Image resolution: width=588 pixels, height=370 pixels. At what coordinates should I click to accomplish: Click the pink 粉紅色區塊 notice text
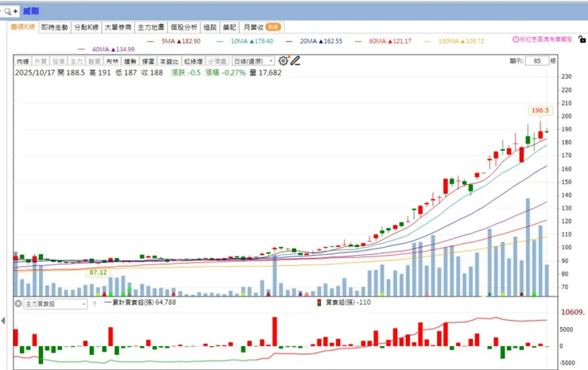pos(546,40)
